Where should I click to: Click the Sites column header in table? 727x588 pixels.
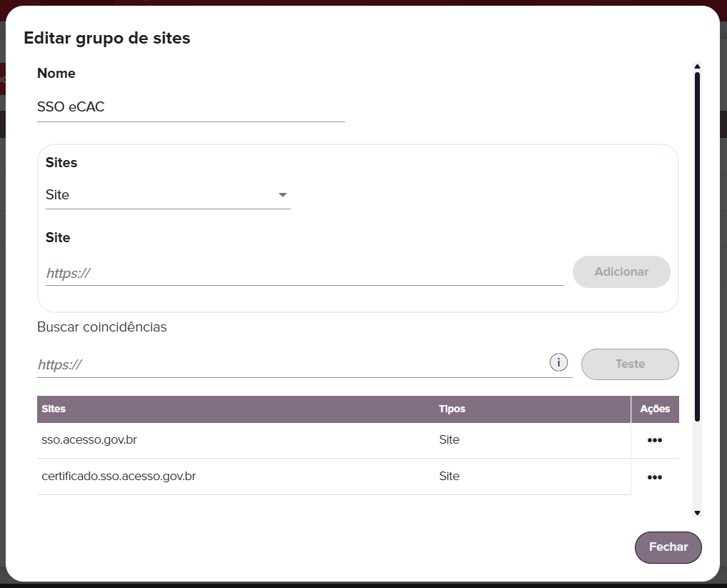[x=236, y=409]
